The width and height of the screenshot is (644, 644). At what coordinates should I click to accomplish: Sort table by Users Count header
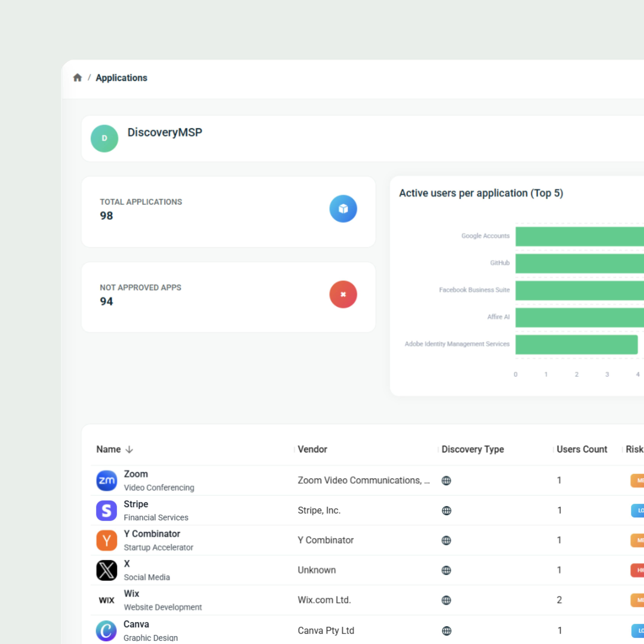coord(582,449)
